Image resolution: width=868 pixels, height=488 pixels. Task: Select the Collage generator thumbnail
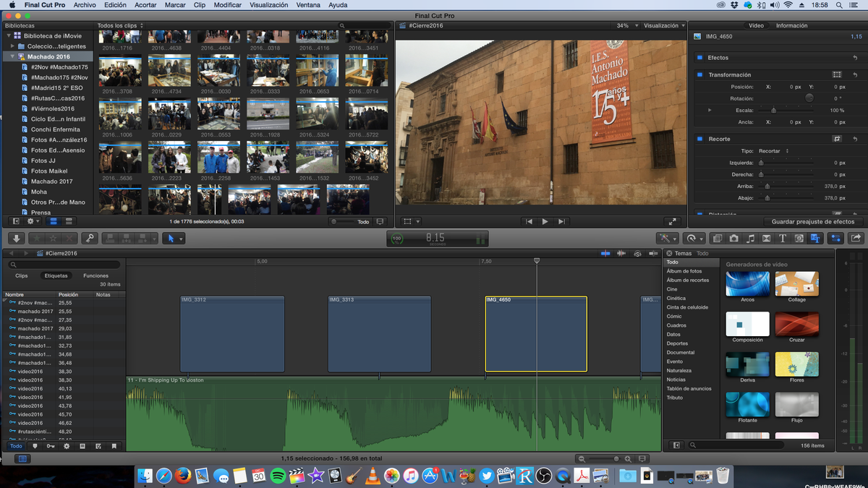(x=796, y=283)
